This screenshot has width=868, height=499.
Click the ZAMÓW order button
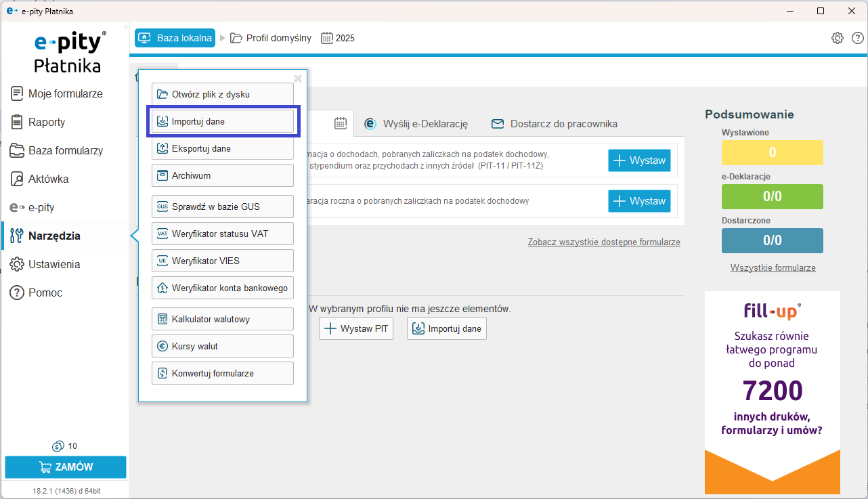(x=66, y=467)
